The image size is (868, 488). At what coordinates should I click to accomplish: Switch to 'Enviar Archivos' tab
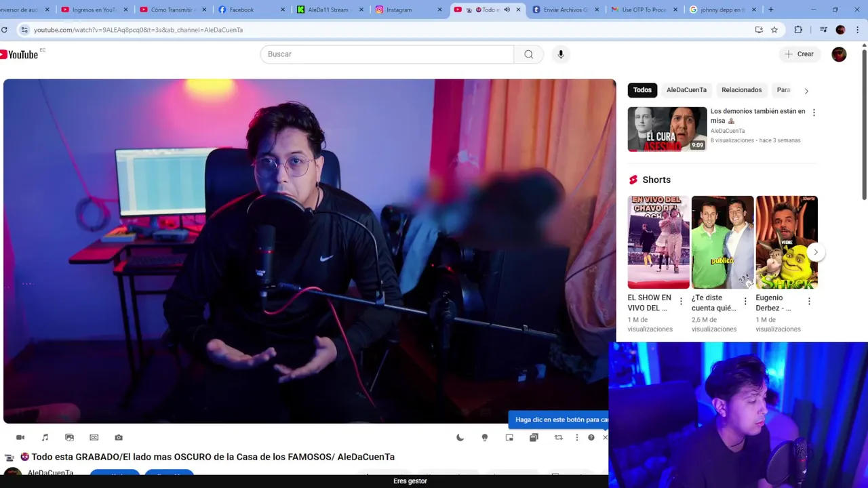[x=565, y=9]
